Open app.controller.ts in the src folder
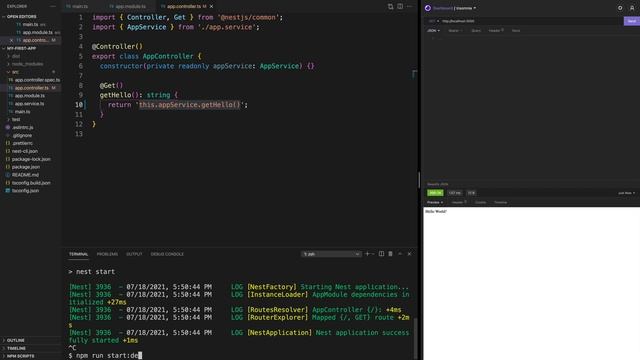 [31, 88]
